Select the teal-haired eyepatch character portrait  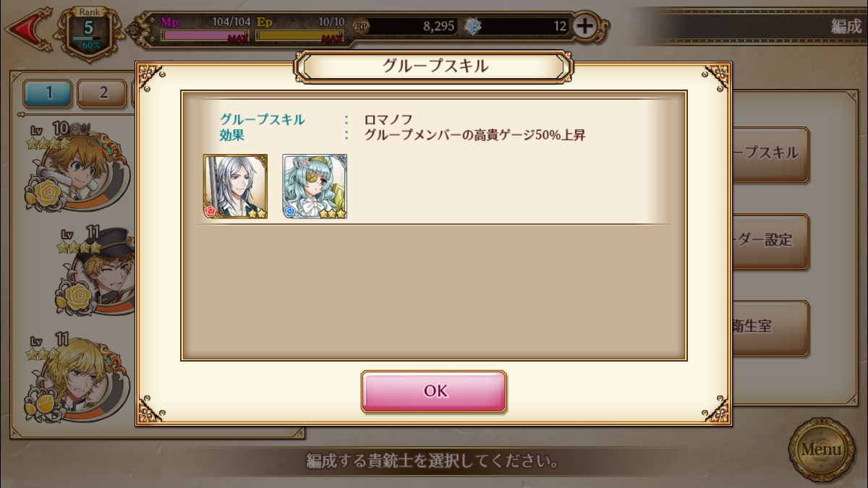(x=315, y=187)
